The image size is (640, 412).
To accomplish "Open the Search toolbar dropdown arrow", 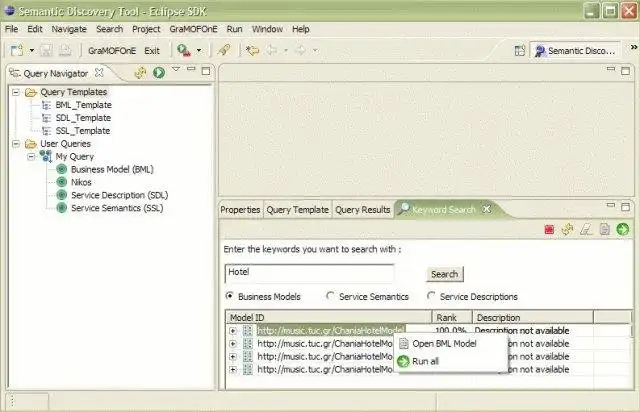I will coord(199,51).
